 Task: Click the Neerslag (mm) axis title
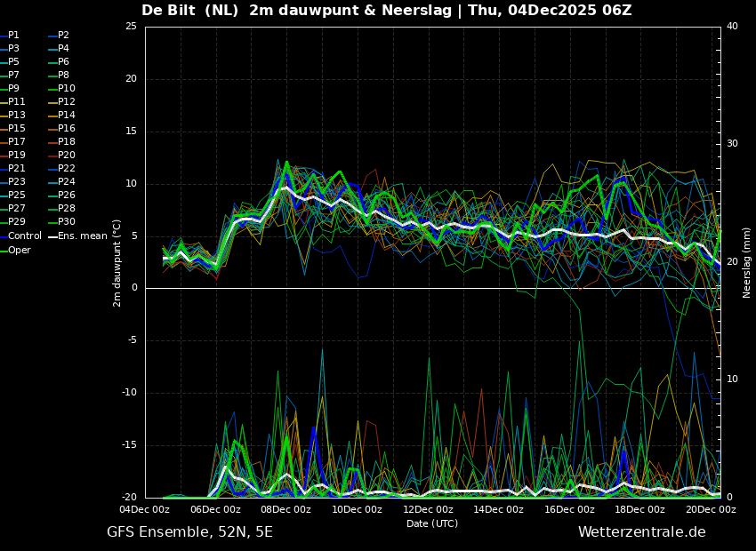click(x=746, y=262)
